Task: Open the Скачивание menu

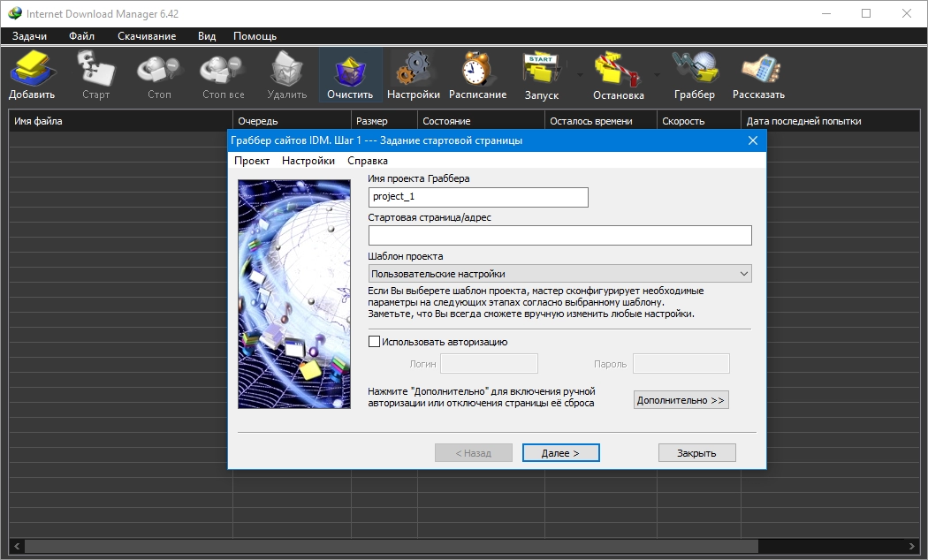Action: (147, 36)
